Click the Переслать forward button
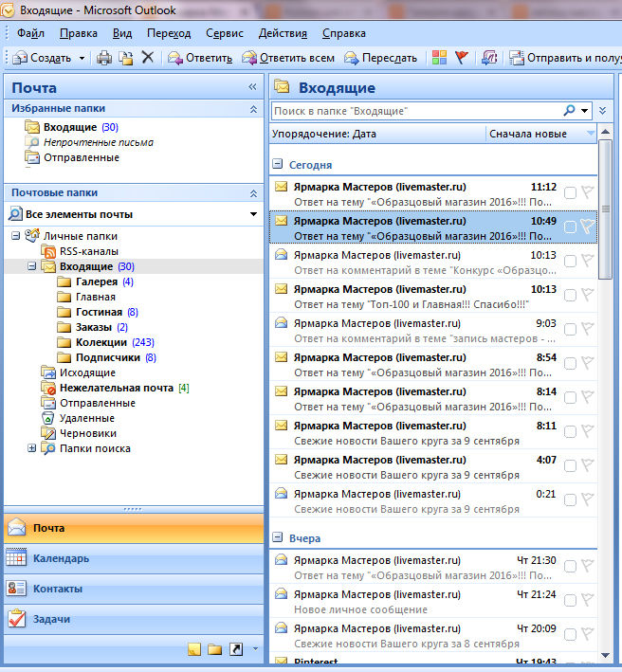The image size is (622, 672). (x=380, y=58)
